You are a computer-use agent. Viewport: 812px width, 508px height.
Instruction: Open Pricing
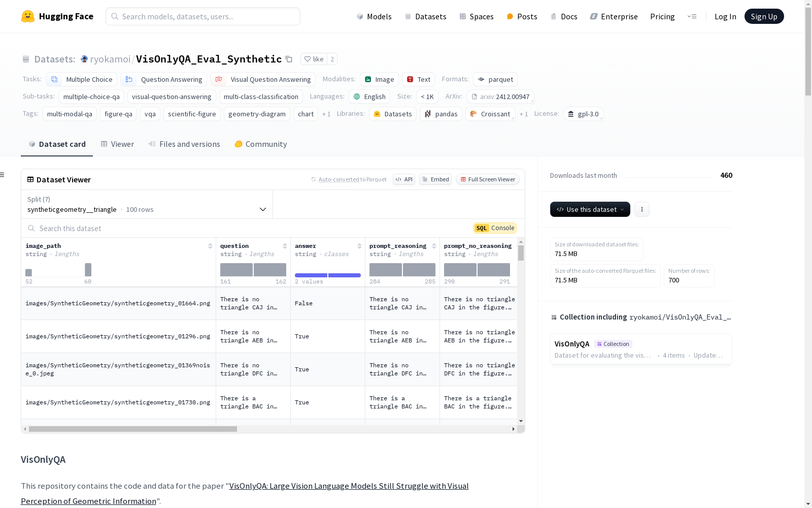coord(662,16)
